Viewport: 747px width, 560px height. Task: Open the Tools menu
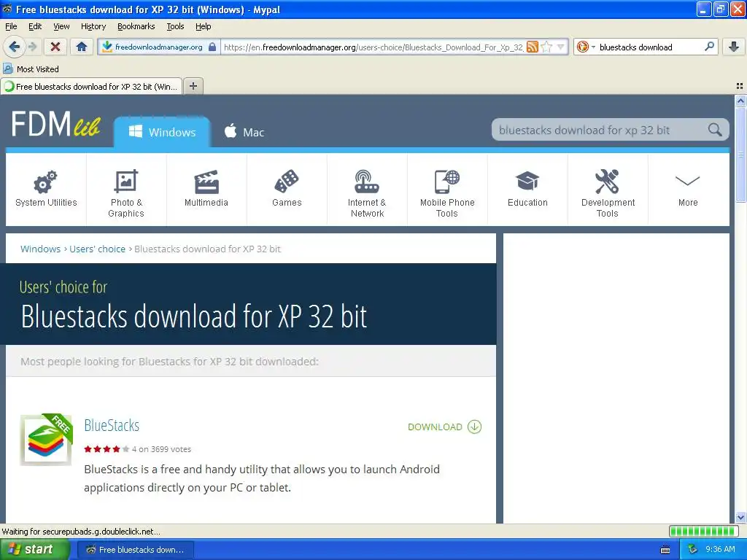(x=175, y=26)
